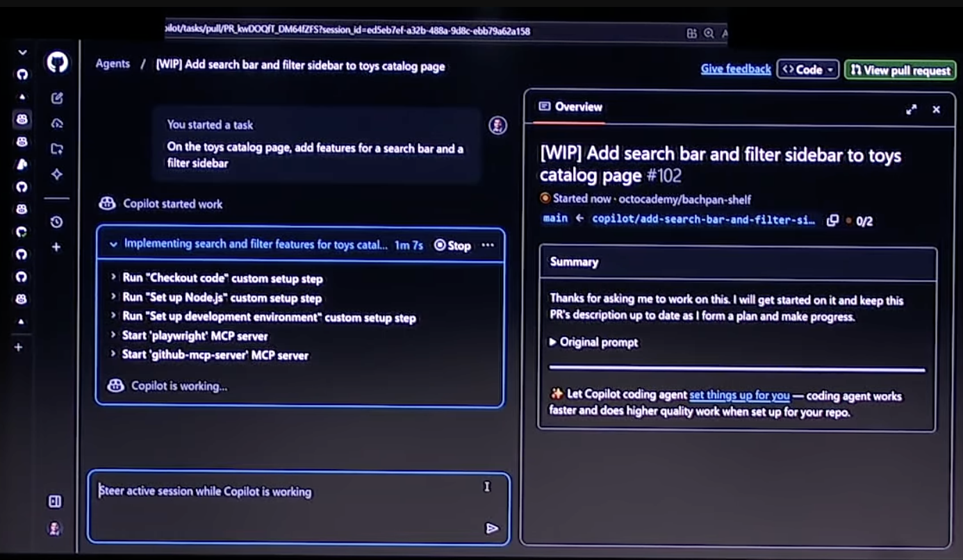Click the plus icon below history
This screenshot has height=560, width=963.
coord(56,247)
